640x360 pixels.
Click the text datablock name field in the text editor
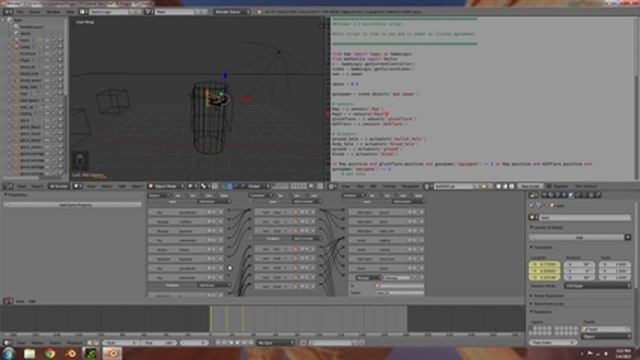pyautogui.click(x=454, y=186)
